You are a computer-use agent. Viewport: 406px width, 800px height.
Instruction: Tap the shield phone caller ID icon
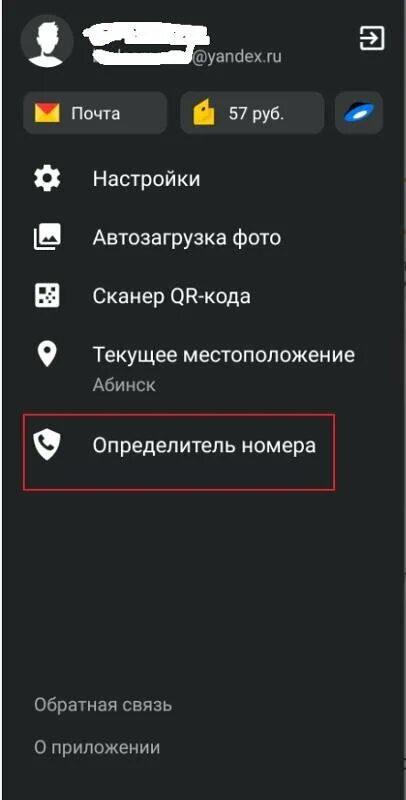47,445
